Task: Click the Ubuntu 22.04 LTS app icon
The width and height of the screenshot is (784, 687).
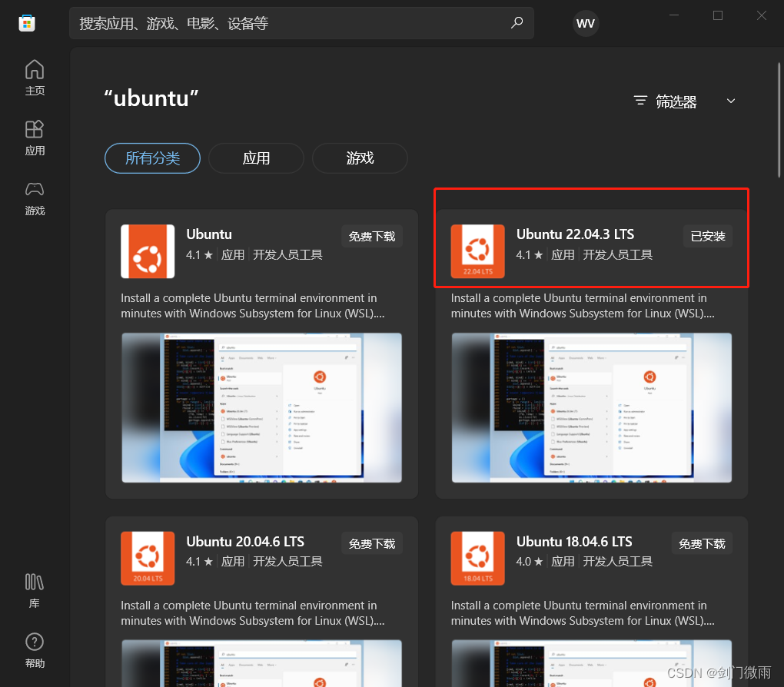Action: [x=477, y=251]
